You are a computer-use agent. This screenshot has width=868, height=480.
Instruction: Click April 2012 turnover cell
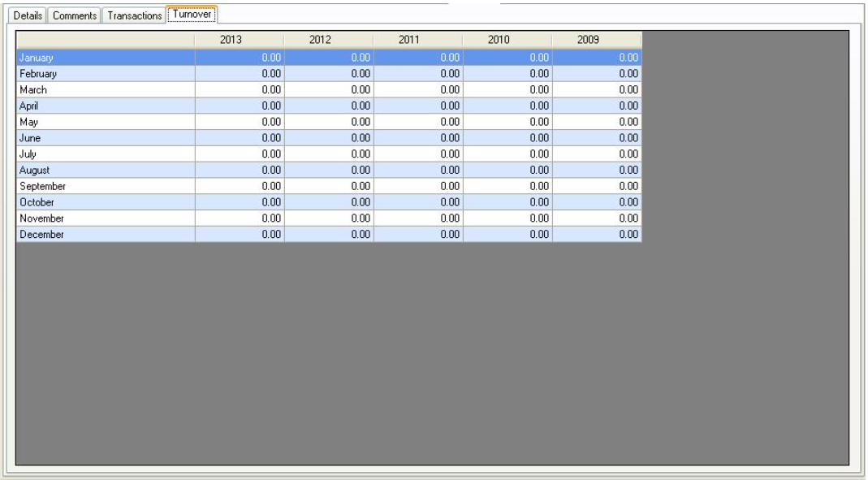click(329, 106)
